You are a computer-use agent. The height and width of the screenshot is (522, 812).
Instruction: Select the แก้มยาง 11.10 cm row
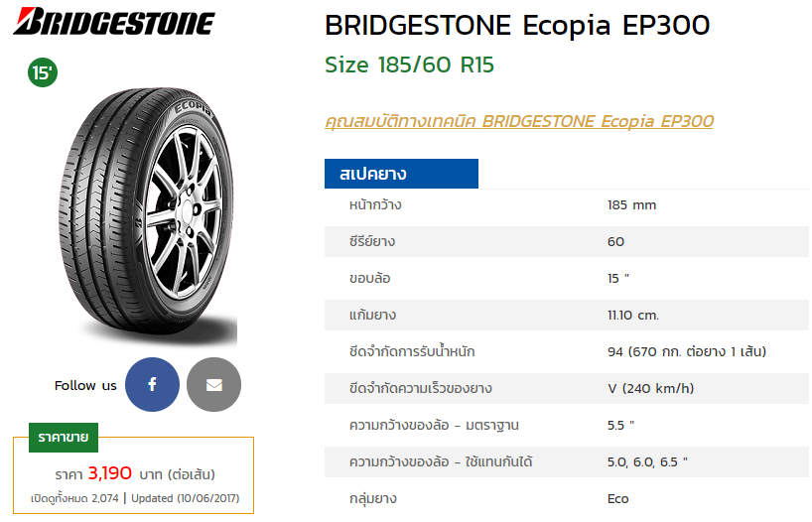pyautogui.click(x=567, y=316)
